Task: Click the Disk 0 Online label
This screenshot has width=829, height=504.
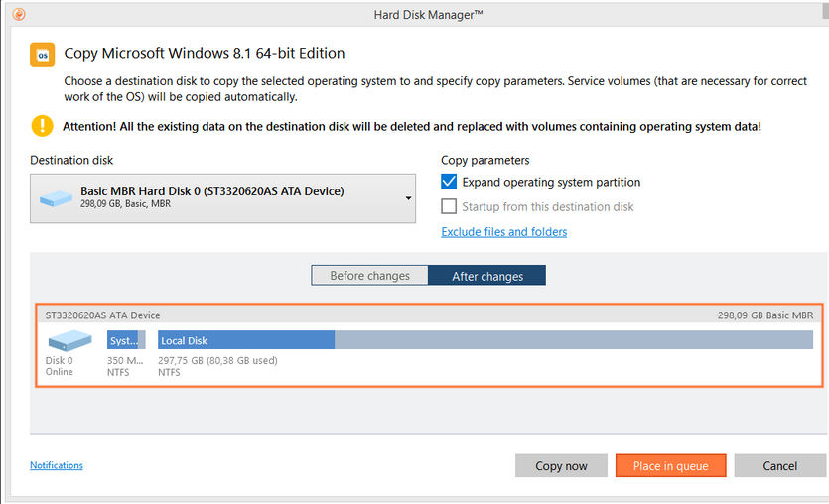Action: [x=60, y=366]
